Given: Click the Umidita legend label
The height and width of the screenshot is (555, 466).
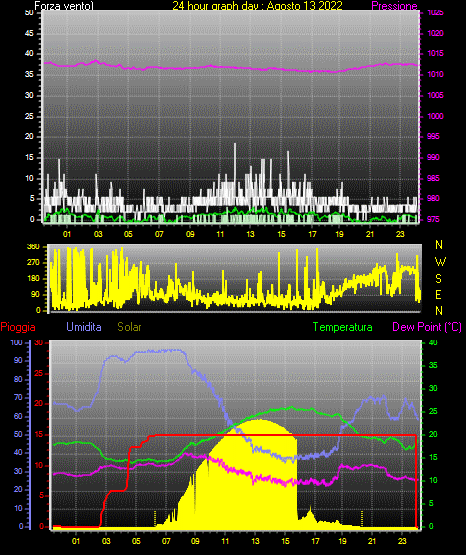Looking at the screenshot, I should pyautogui.click(x=84, y=327).
